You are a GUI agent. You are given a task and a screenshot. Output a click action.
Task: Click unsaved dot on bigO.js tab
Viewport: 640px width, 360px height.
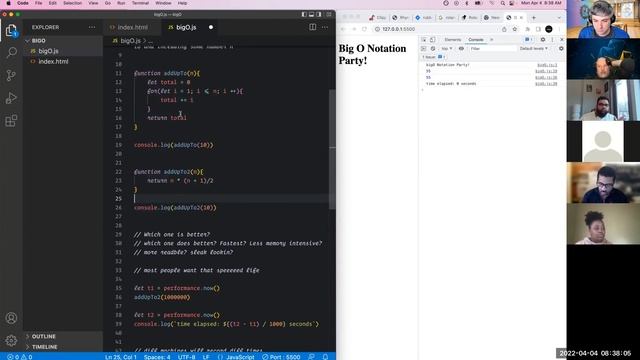click(211, 27)
